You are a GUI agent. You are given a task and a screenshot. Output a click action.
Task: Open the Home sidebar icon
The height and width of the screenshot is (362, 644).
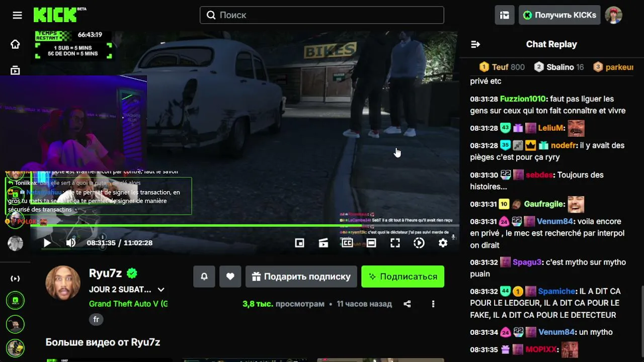[15, 44]
